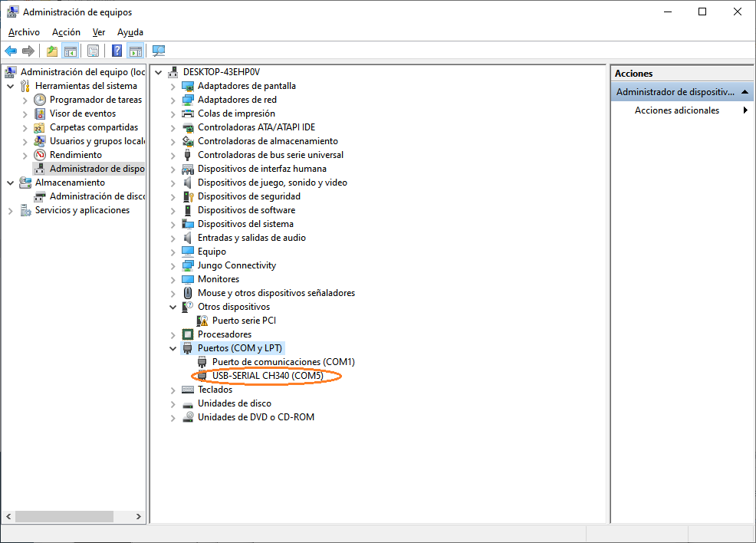Collapse the Administrador de dispositivos actions header
Image resolution: width=756 pixels, height=543 pixels.
(745, 91)
